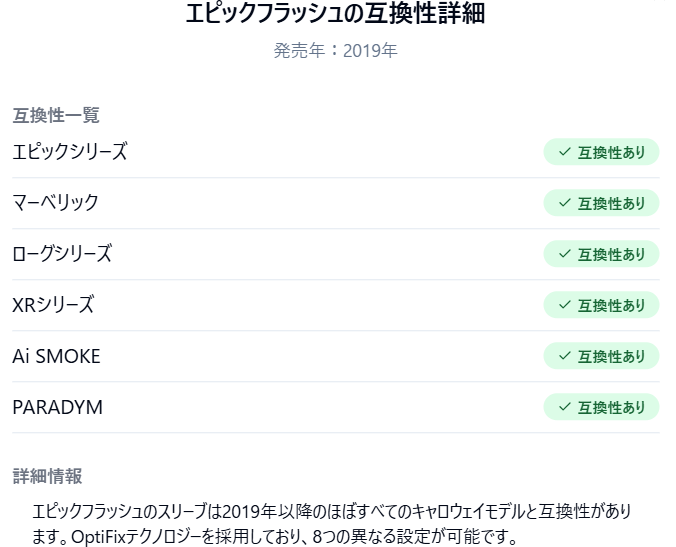This screenshot has height=547, width=676.
Task: Click the checkmark icon for マーベリック
Action: (x=565, y=203)
